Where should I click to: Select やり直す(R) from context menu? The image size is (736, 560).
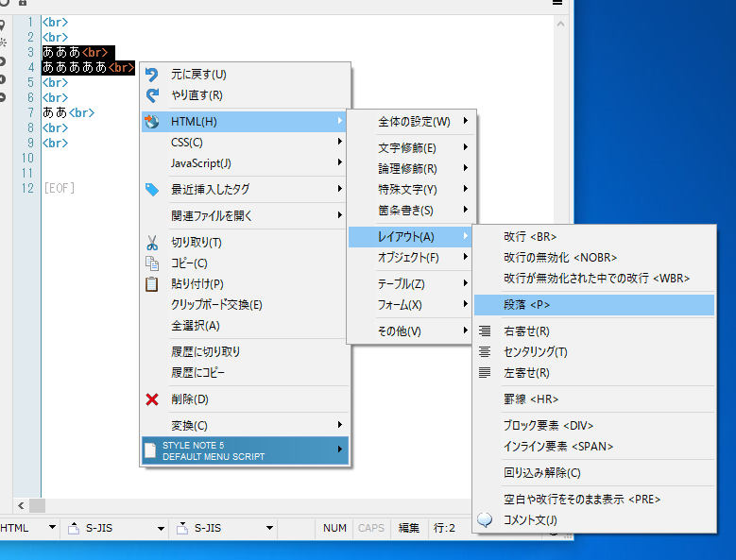244,95
